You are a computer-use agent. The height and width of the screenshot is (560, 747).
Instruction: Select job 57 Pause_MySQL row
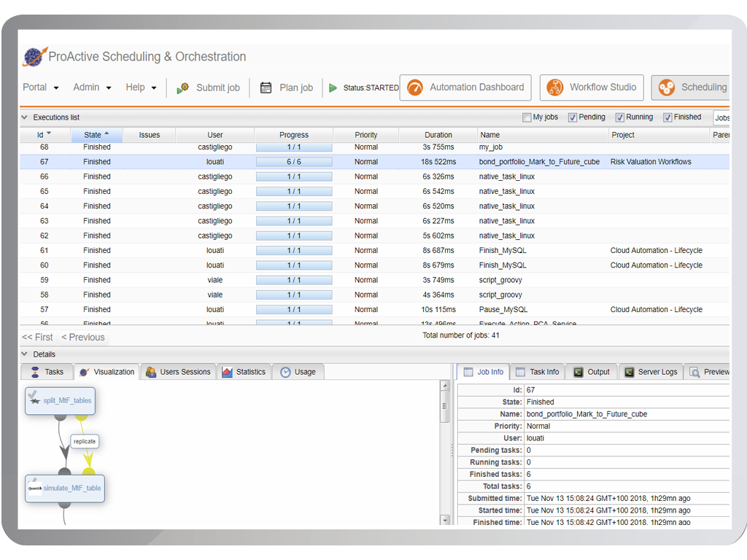[x=374, y=309]
